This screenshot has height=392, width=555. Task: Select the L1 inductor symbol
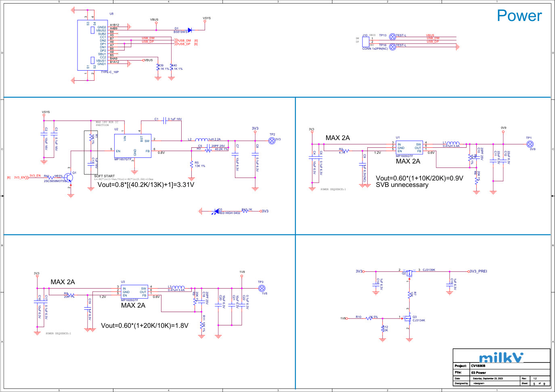(453, 143)
